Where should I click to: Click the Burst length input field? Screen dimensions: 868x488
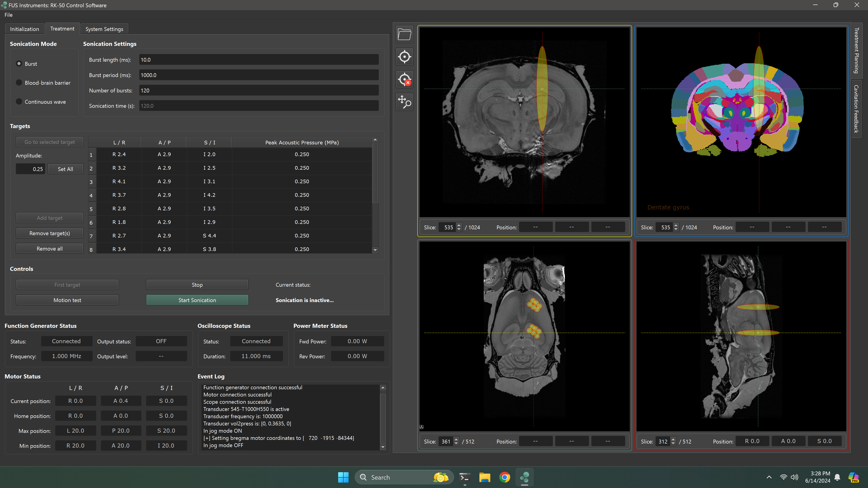click(x=258, y=60)
